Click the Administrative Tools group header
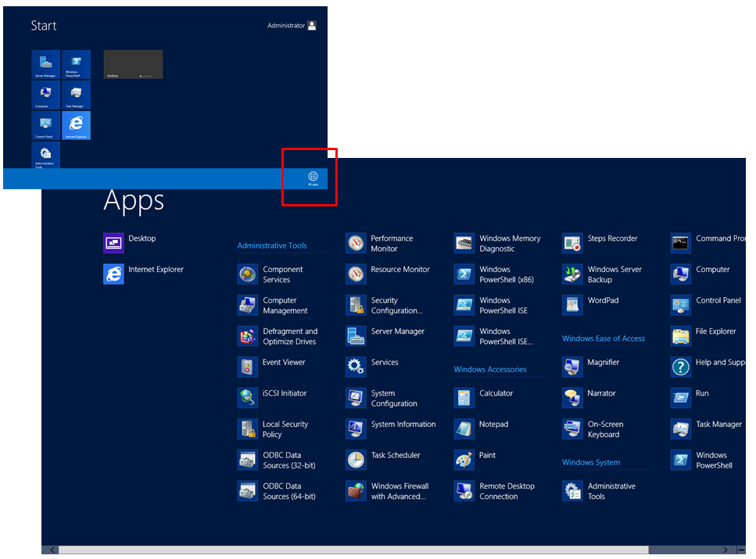Image resolution: width=756 pixels, height=559 pixels. (x=272, y=245)
